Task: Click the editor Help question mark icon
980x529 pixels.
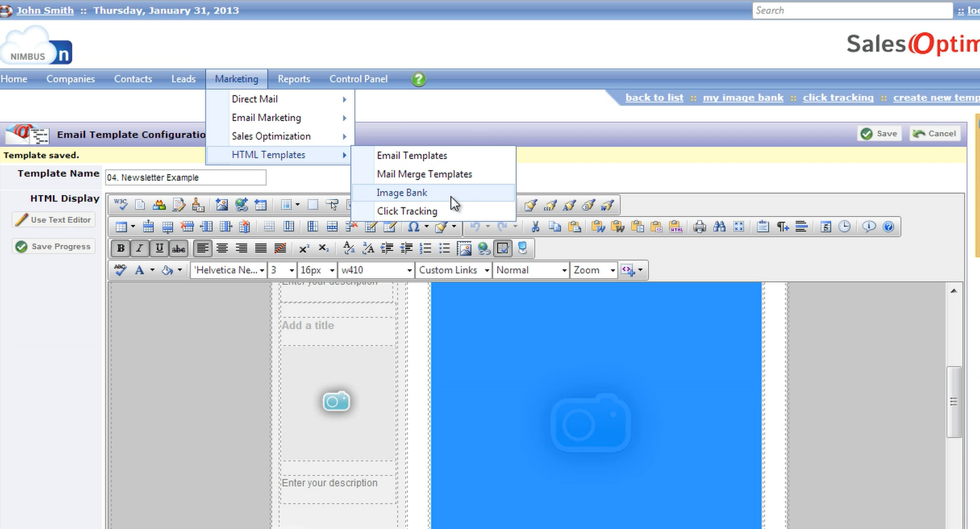Action: pos(889,226)
